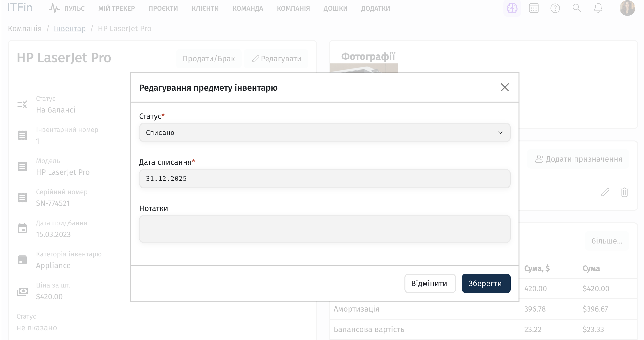
Task: Click the Редагувати button
Action: pos(276,59)
